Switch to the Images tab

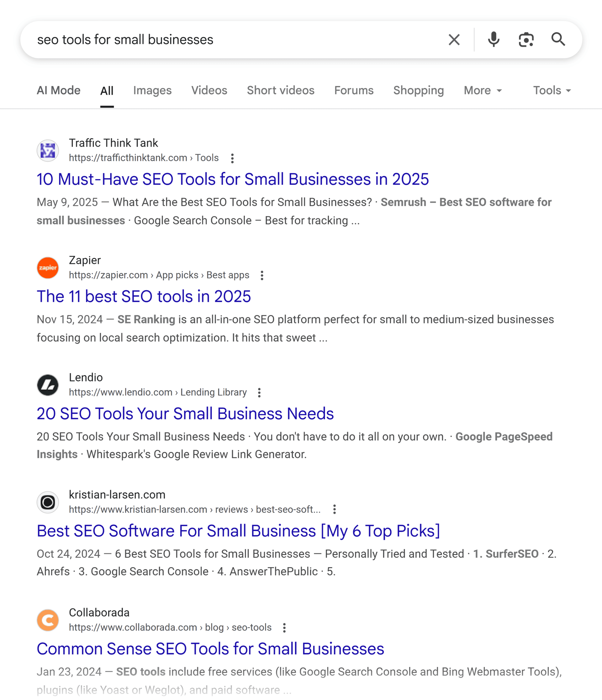point(152,91)
